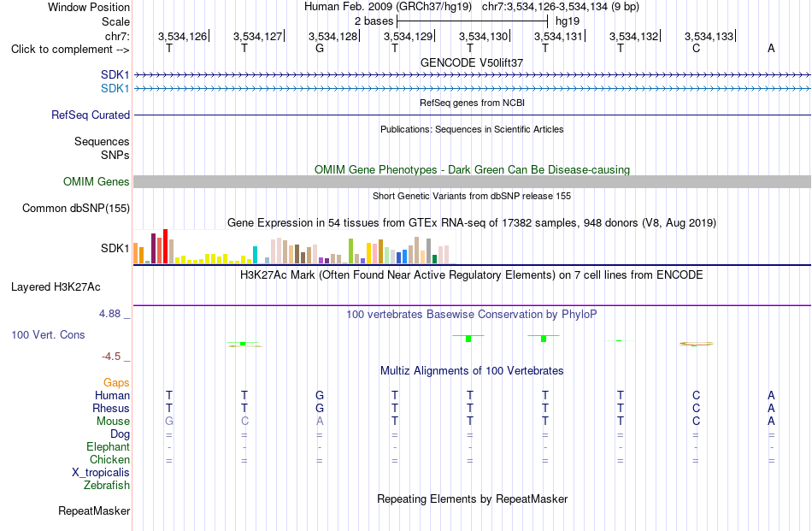Click the gray OMIM Genes bar
This screenshot has height=531, width=812.
[472, 181]
